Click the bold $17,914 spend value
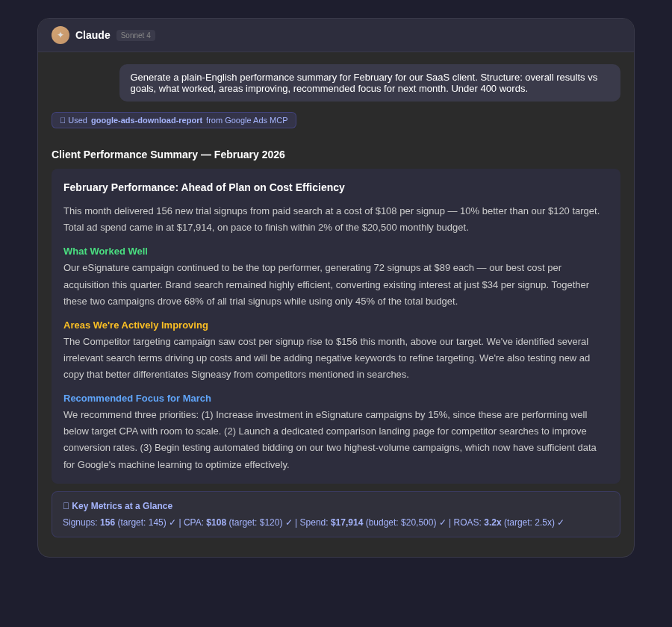This screenshot has width=672, height=627. (346, 522)
